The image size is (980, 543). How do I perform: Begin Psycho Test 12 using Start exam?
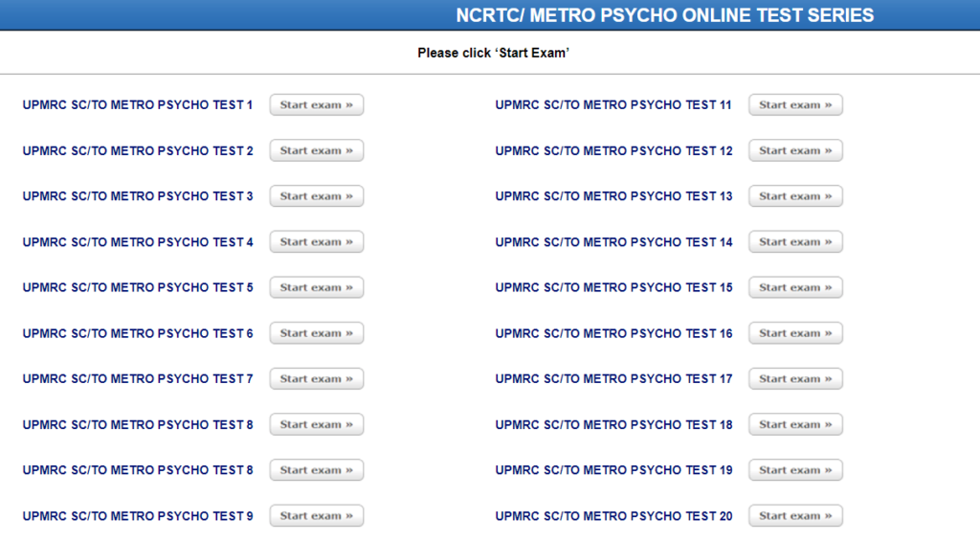(x=795, y=150)
